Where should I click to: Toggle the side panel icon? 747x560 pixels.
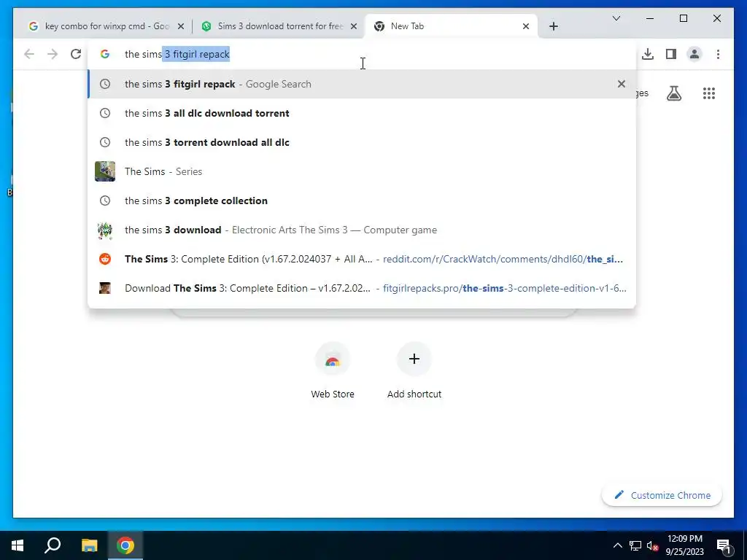(x=671, y=54)
